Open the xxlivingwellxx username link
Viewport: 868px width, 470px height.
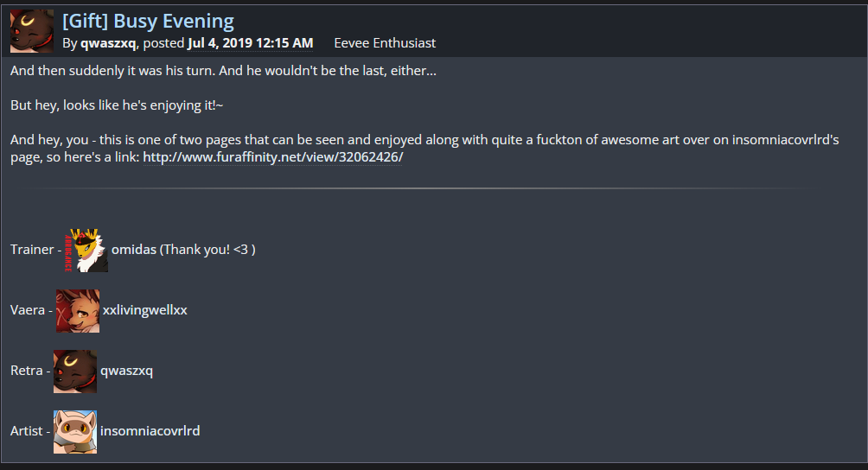point(145,310)
